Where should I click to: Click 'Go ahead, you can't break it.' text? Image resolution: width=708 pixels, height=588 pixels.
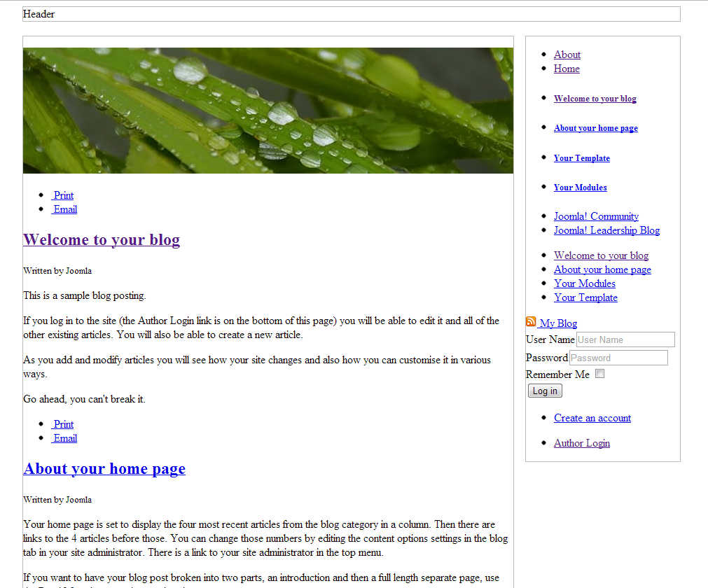point(84,400)
